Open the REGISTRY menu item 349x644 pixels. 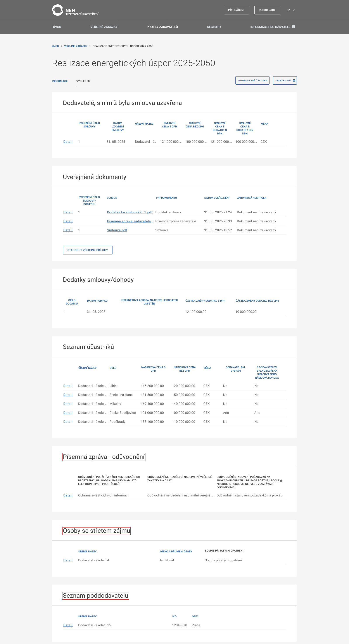tap(214, 27)
